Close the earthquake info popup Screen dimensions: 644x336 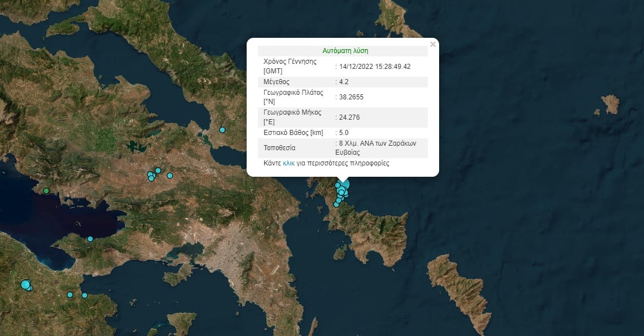tap(433, 45)
